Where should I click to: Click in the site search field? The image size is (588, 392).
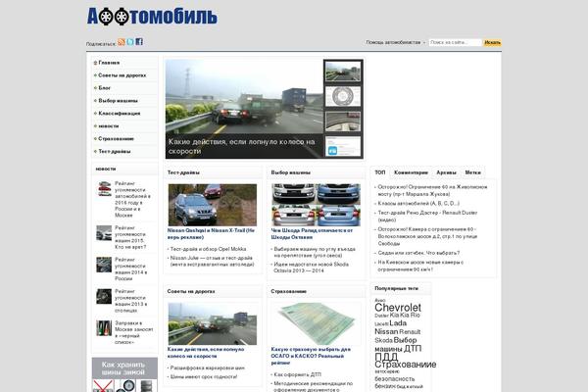[x=454, y=43]
